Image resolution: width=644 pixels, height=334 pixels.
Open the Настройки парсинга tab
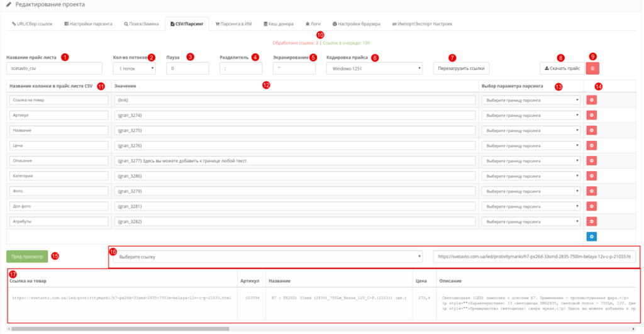pos(88,24)
